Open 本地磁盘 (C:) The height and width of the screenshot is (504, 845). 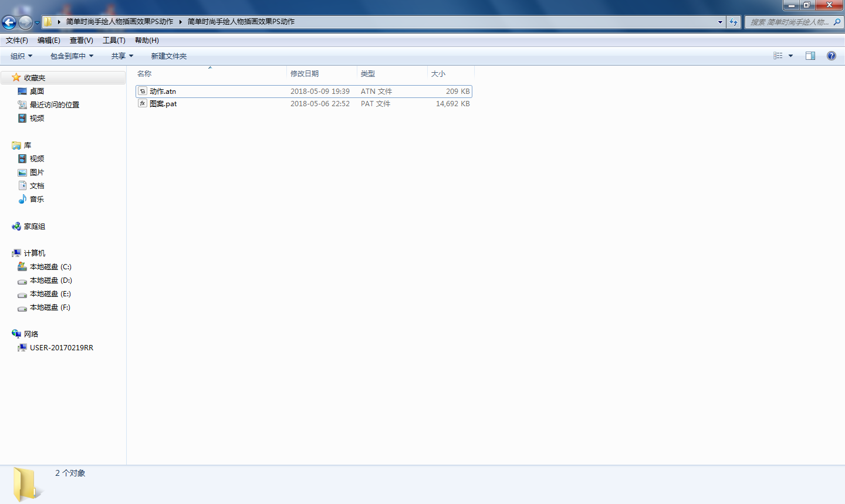coord(50,266)
